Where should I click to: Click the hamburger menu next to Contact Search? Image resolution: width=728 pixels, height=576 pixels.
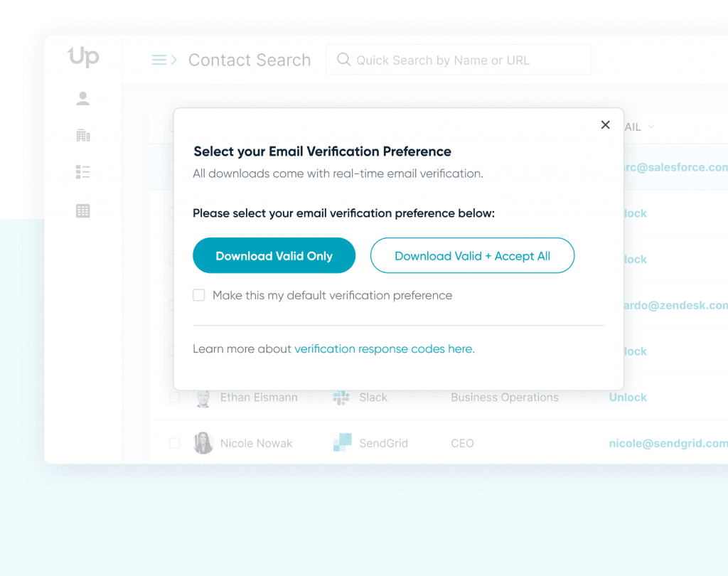(158, 60)
